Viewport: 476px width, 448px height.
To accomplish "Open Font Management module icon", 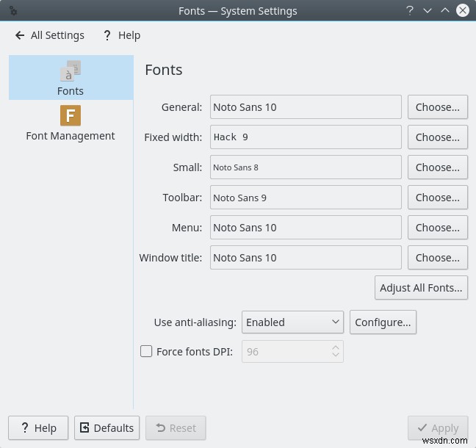I will click(x=71, y=116).
